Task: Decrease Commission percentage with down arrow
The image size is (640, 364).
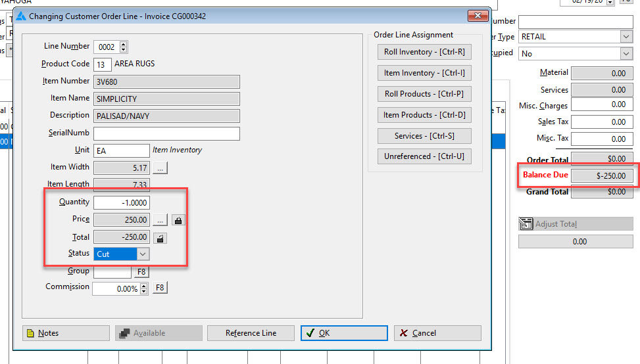Action: coord(143,292)
